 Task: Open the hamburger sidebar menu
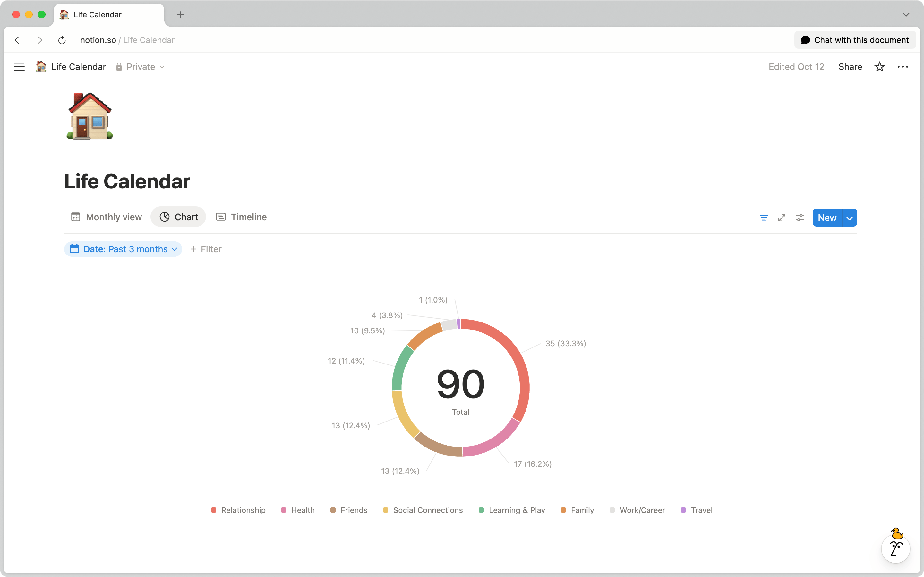(19, 67)
